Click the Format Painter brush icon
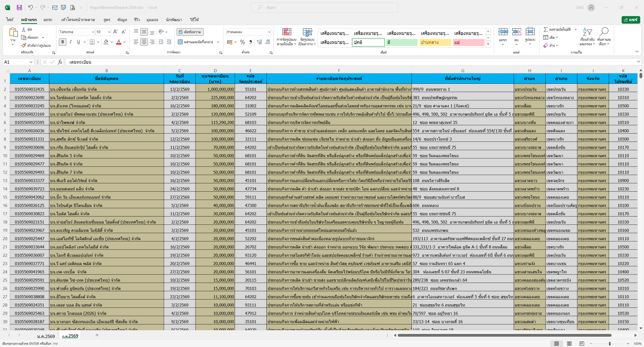 pyautogui.click(x=24, y=46)
